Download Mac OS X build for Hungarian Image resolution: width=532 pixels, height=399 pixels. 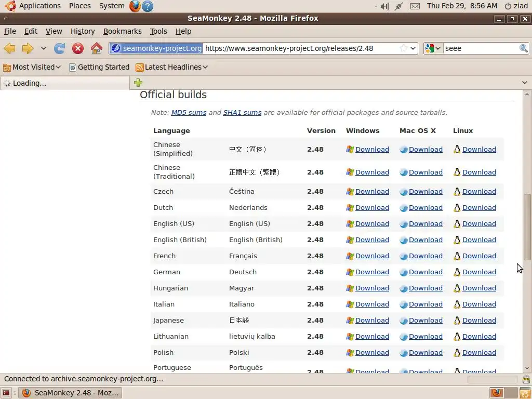pos(425,288)
